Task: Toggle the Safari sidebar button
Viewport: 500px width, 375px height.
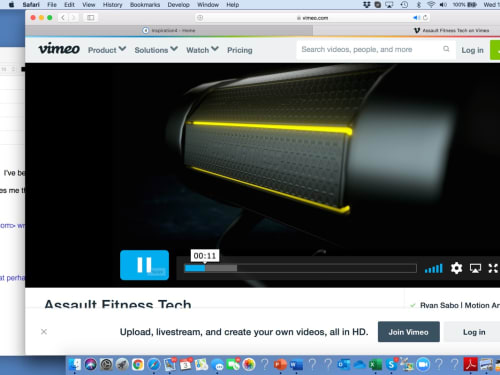Action: tap(90, 18)
